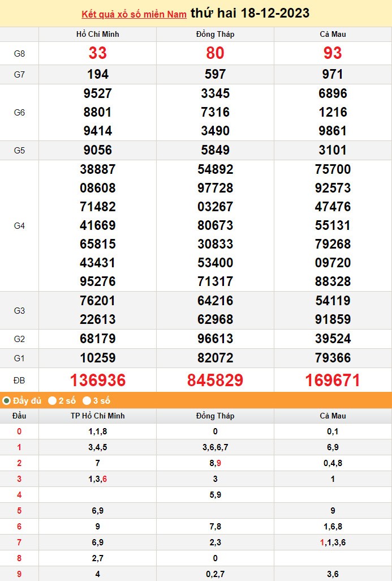Image resolution: width=392 pixels, height=581 pixels.
Task: Click the G8 result 80 for Đồng Tháp
Action: click(215, 53)
